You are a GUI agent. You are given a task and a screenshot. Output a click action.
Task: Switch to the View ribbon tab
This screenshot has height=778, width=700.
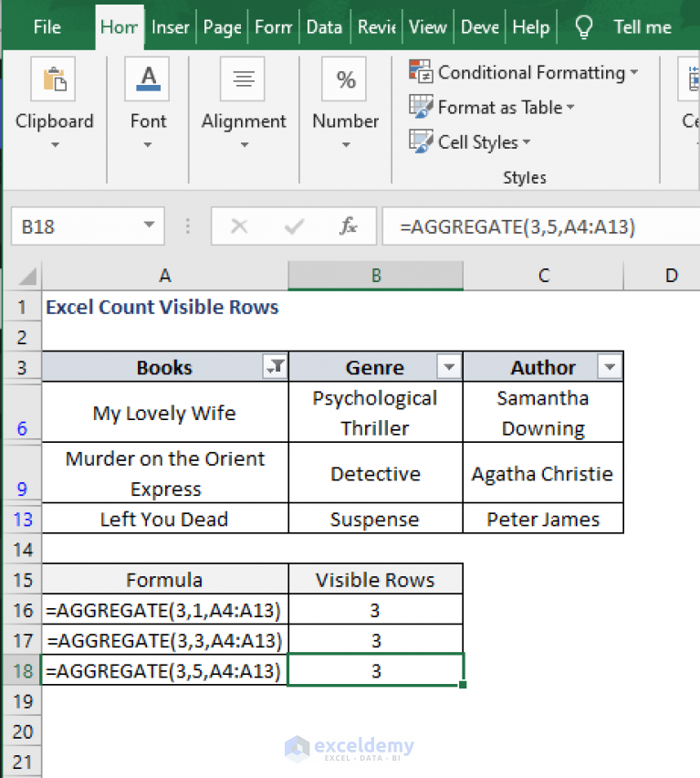427,26
